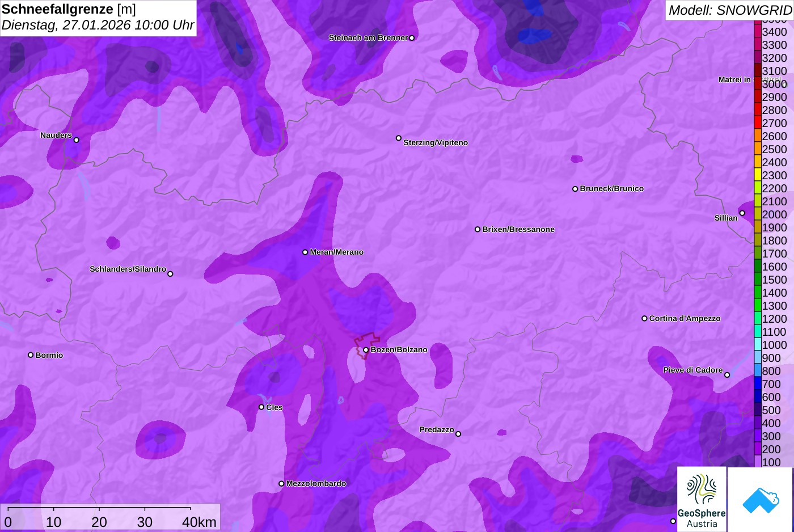
Task: Click the Bormio label text
Action: point(49,356)
